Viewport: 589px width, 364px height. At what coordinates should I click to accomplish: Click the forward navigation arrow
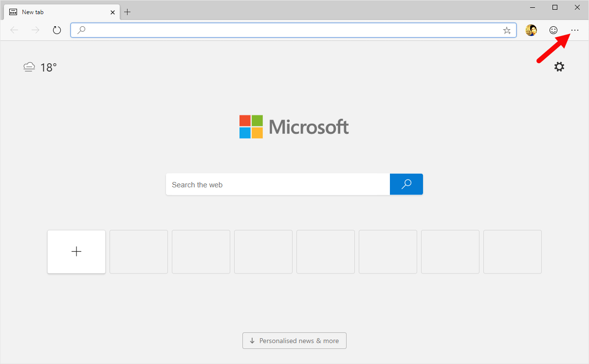pos(36,30)
